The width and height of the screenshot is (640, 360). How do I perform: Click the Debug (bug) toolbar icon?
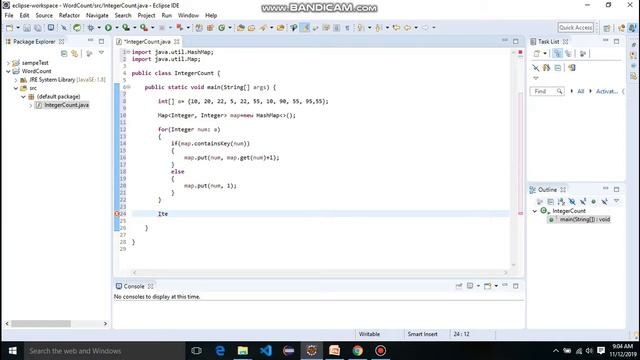pyautogui.click(x=91, y=28)
